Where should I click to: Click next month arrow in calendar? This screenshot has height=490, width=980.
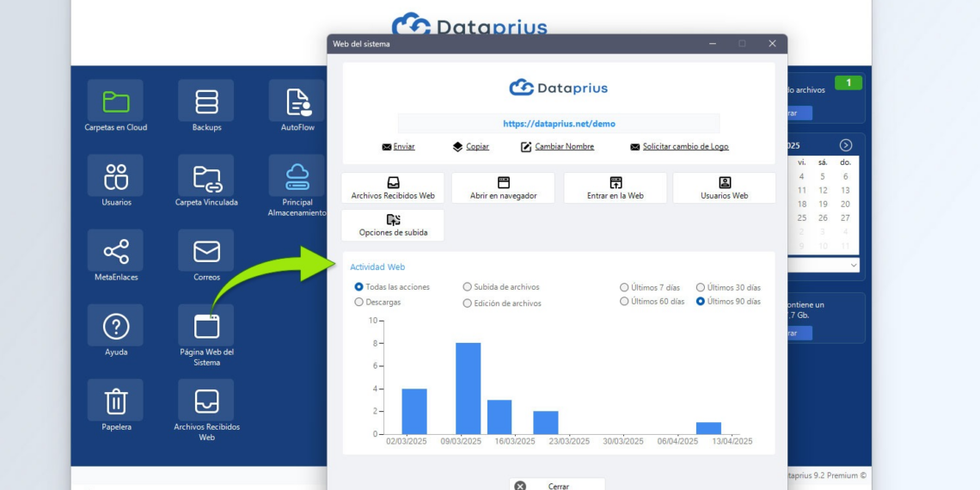pos(846,145)
